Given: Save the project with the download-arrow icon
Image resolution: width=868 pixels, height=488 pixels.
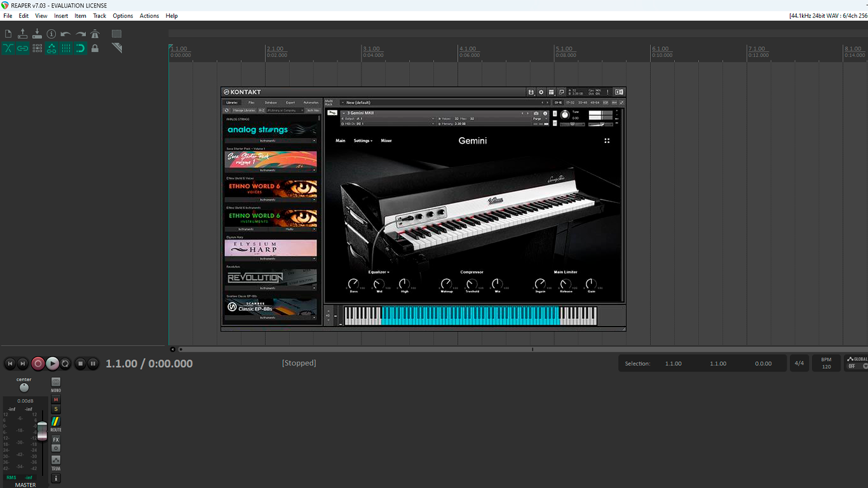Looking at the screenshot, I should (37, 34).
